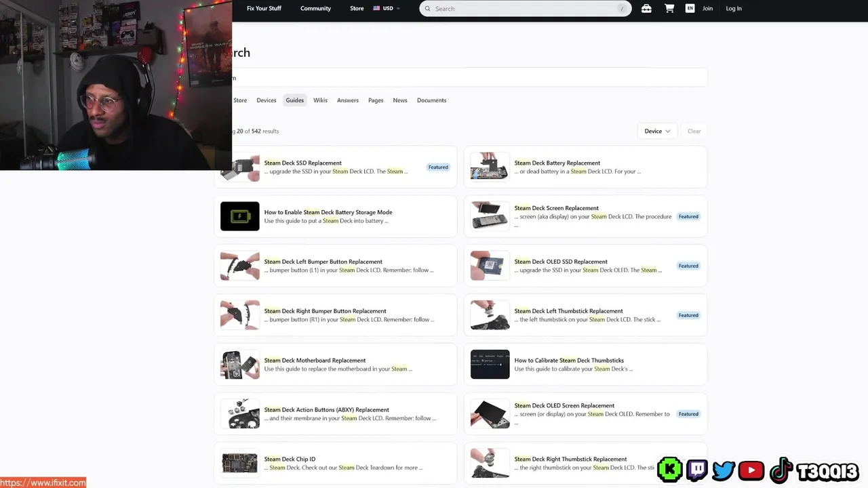Expand the Device filter dropdown
The image size is (868, 488).
[657, 131]
